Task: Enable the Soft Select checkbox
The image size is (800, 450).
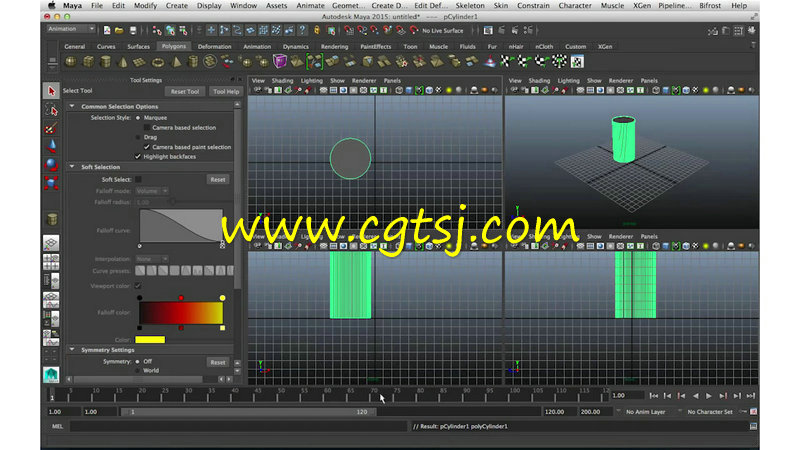Action: tap(138, 180)
